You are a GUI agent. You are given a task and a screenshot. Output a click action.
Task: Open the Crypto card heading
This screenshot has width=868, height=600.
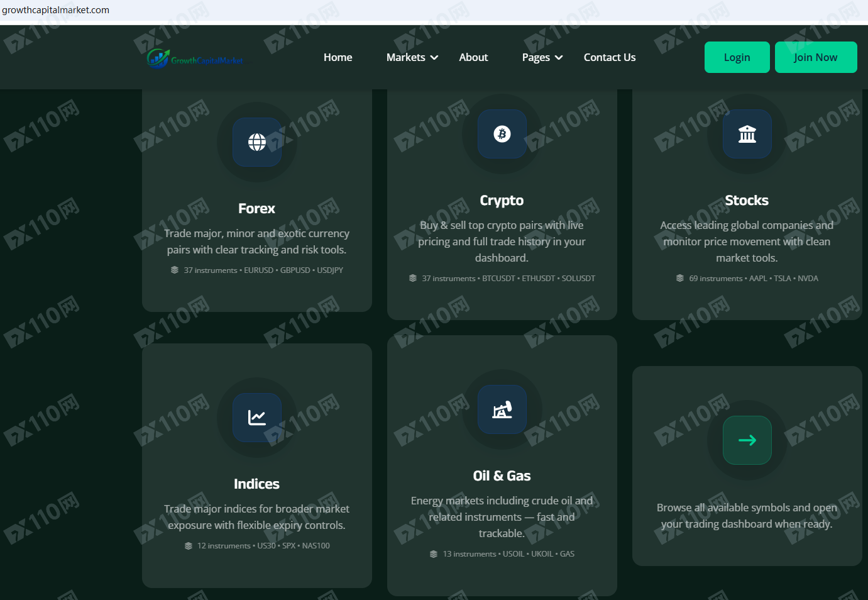[x=502, y=200]
